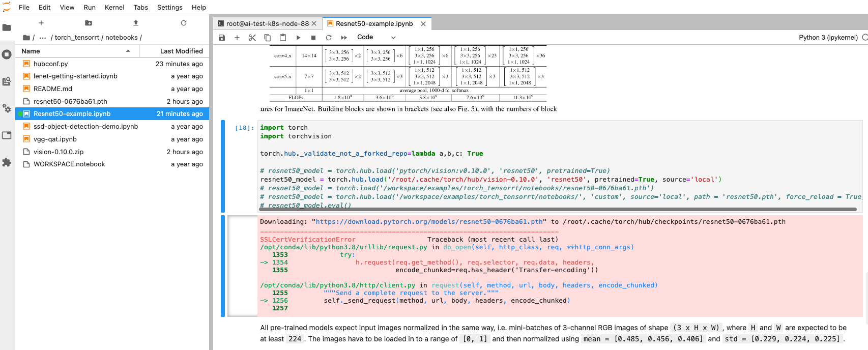This screenshot has height=350, width=868.
Task: Select lenet-getting-started.ipynb file
Action: click(112, 76)
